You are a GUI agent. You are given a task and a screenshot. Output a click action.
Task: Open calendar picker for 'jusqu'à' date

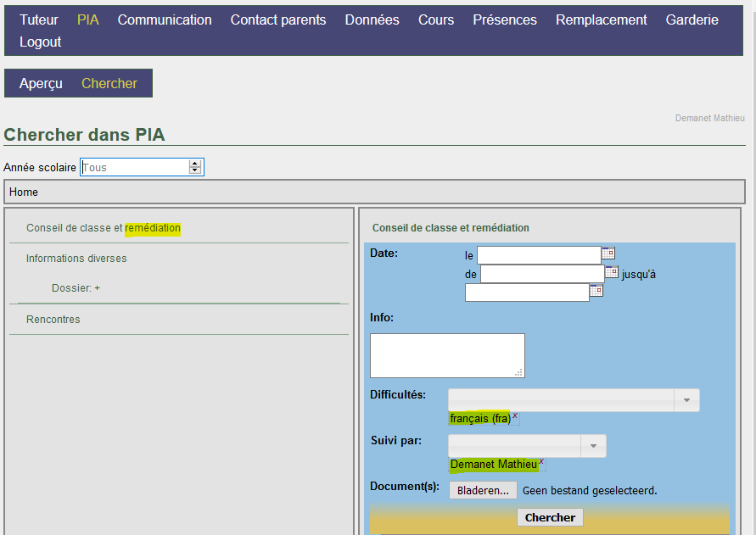coord(596,291)
